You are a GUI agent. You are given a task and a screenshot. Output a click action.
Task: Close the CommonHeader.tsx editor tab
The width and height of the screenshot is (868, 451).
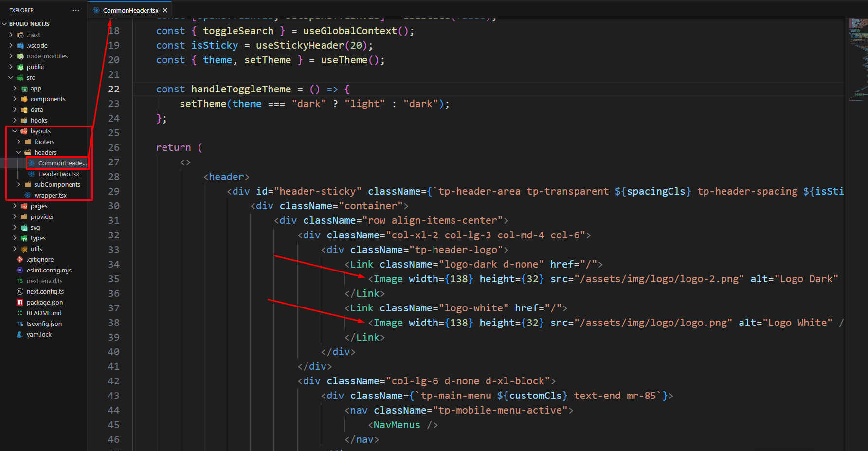point(165,10)
